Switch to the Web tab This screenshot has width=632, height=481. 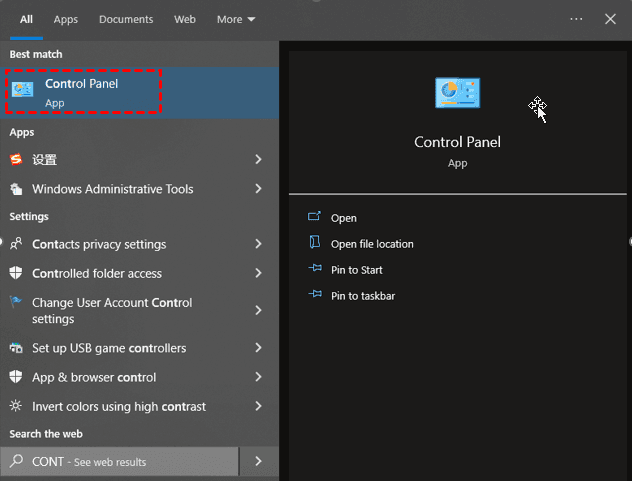point(185,19)
